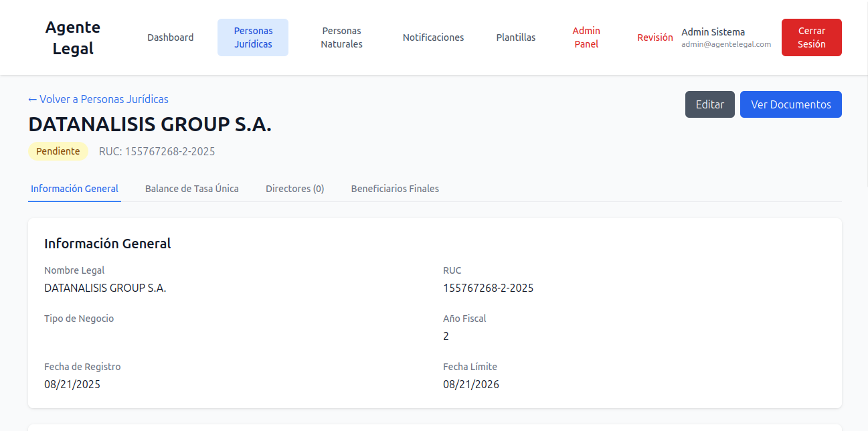Click the Editar button
This screenshot has height=431, width=868.
709,104
